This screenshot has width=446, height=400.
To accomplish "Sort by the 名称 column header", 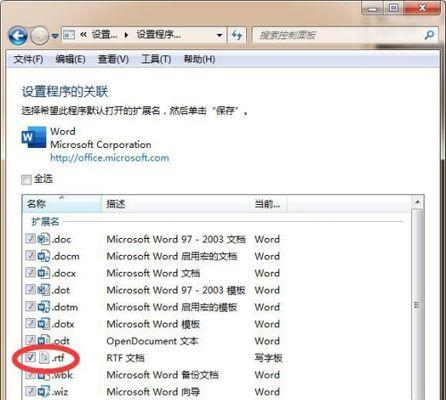I will pyautogui.click(x=62, y=203).
